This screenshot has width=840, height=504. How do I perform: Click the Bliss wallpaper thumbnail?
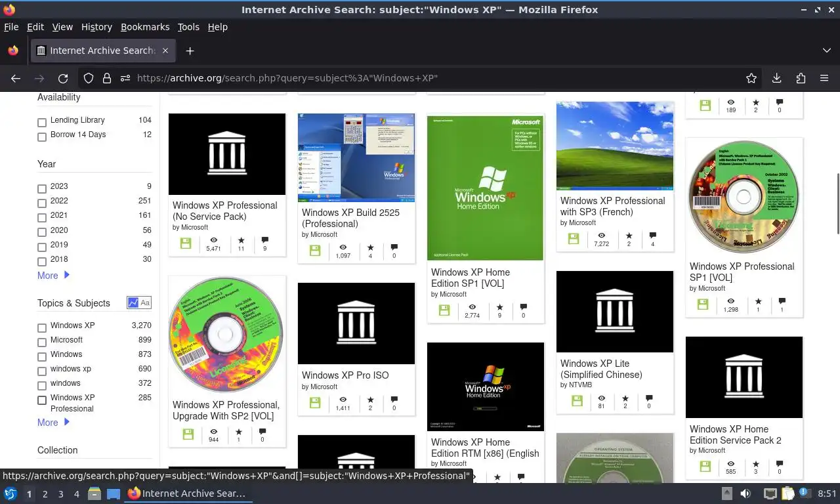pyautogui.click(x=615, y=145)
